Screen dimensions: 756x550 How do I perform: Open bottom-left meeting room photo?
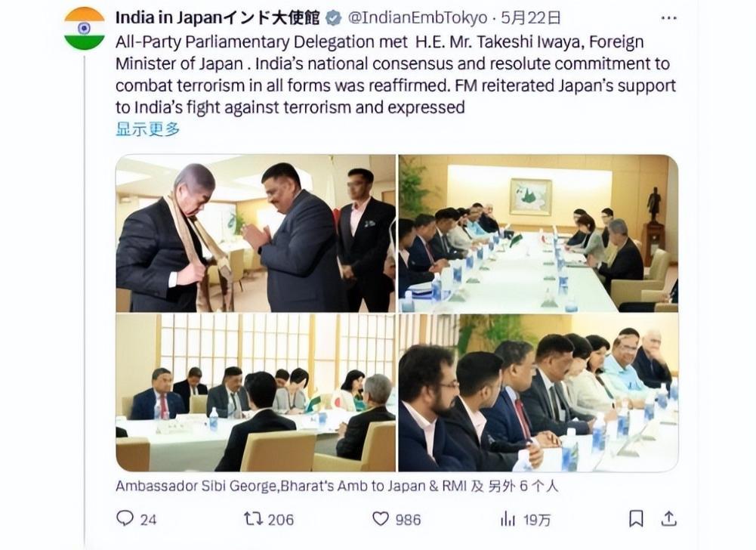255,393
